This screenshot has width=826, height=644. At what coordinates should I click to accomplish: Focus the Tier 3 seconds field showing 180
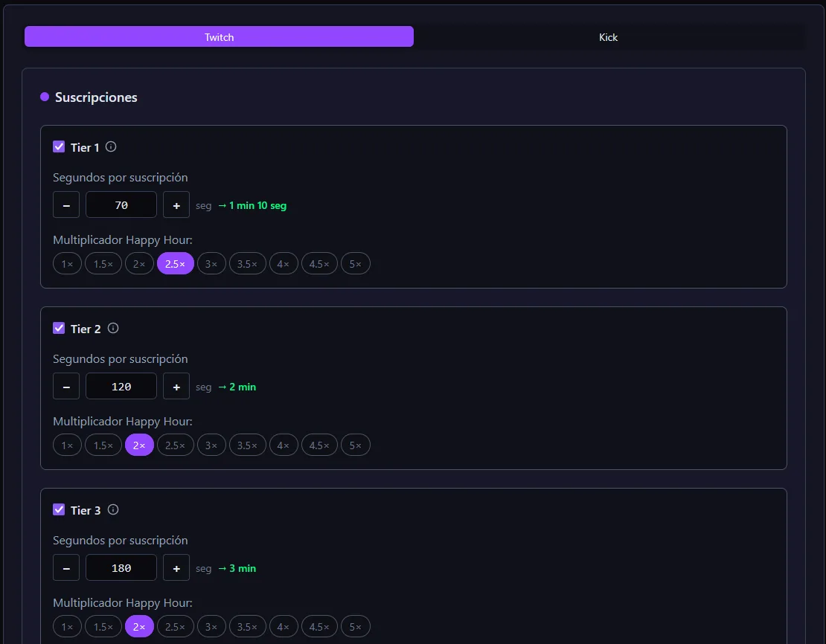click(x=121, y=567)
